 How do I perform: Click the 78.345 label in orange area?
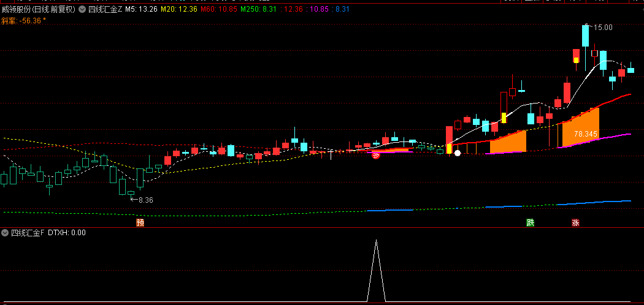click(585, 134)
